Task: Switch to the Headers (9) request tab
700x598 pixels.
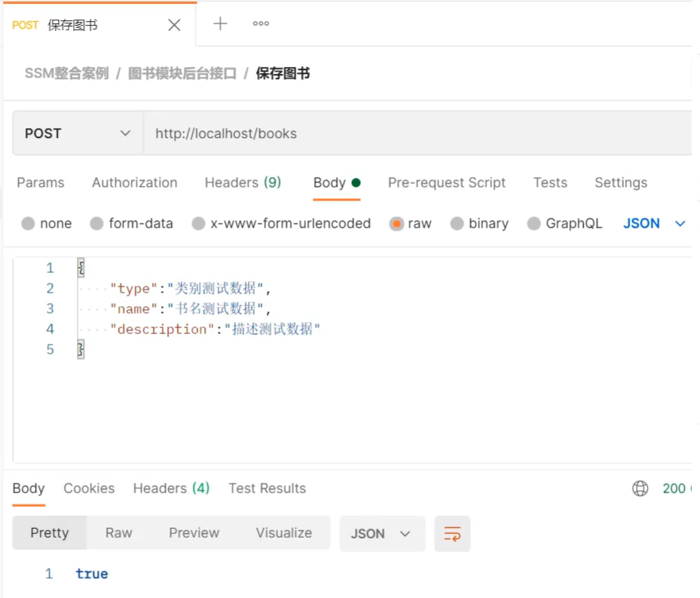Action: coord(243,182)
